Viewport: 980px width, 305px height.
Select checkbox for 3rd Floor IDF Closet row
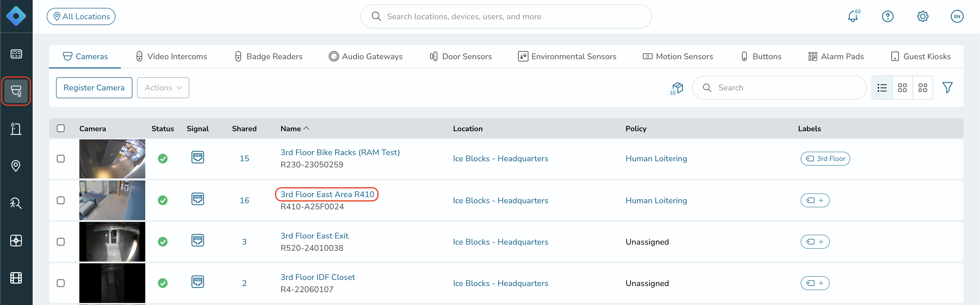click(61, 283)
